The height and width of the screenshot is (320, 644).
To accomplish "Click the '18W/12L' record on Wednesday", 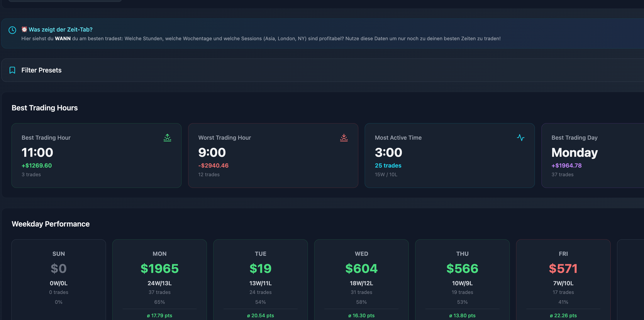I will click(x=361, y=283).
